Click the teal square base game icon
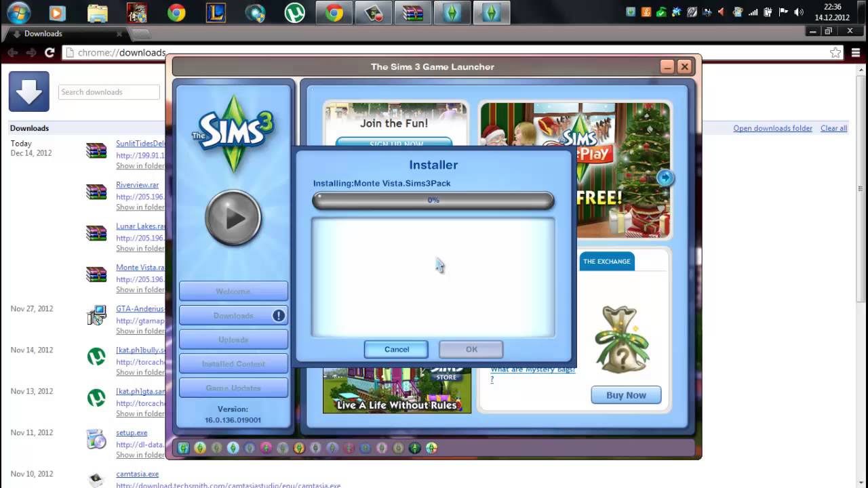 [184, 448]
